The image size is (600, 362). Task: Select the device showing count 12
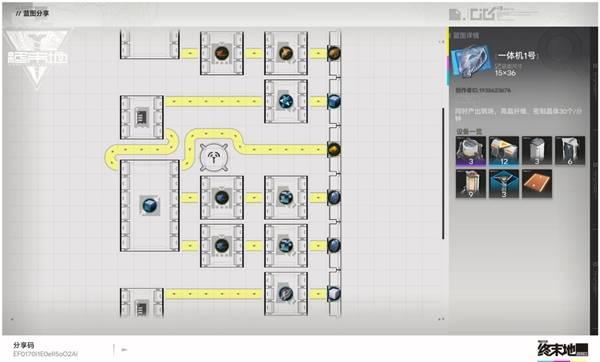[x=504, y=151]
